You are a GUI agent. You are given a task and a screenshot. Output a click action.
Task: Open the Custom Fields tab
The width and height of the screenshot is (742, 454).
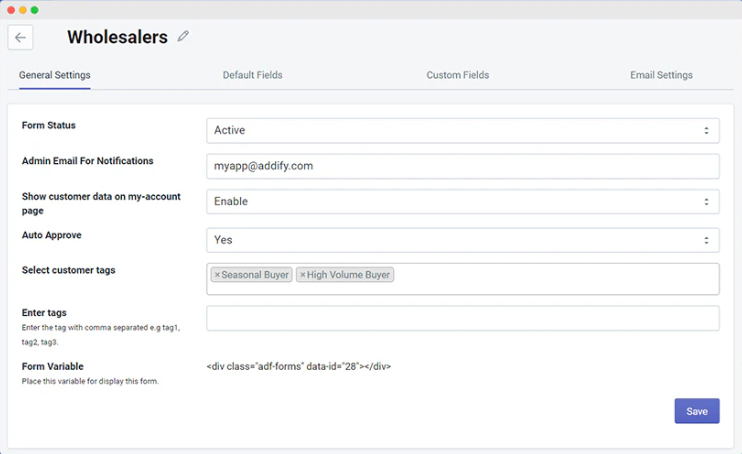pos(457,75)
